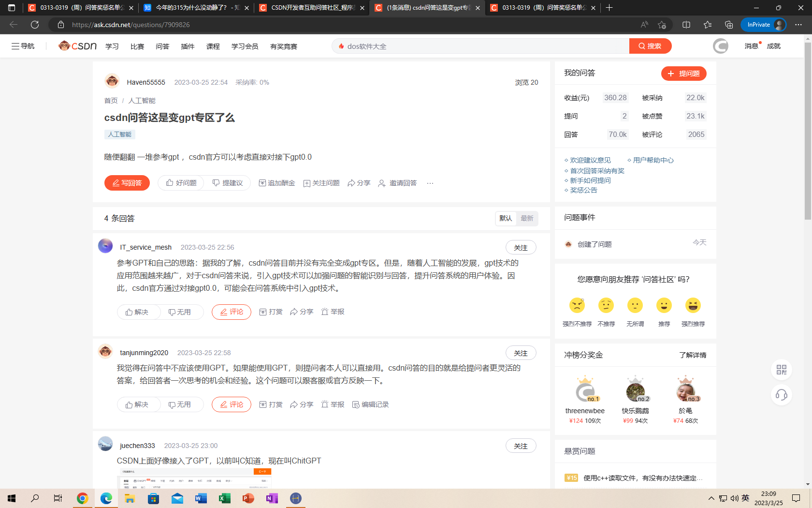Open screenshot thumbnail in juechen333's answer
Screen dimensions: 812x508
(194, 478)
